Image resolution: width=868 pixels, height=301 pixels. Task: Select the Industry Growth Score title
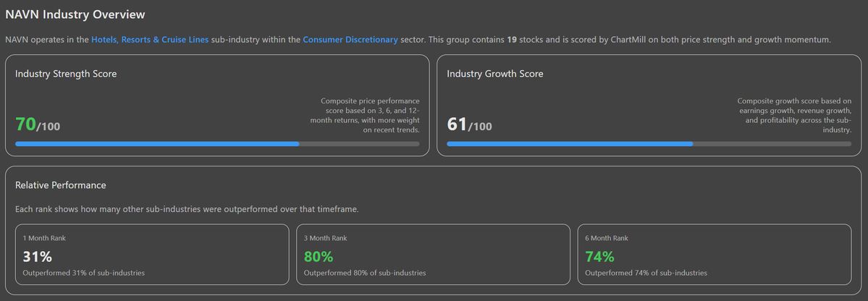click(495, 74)
